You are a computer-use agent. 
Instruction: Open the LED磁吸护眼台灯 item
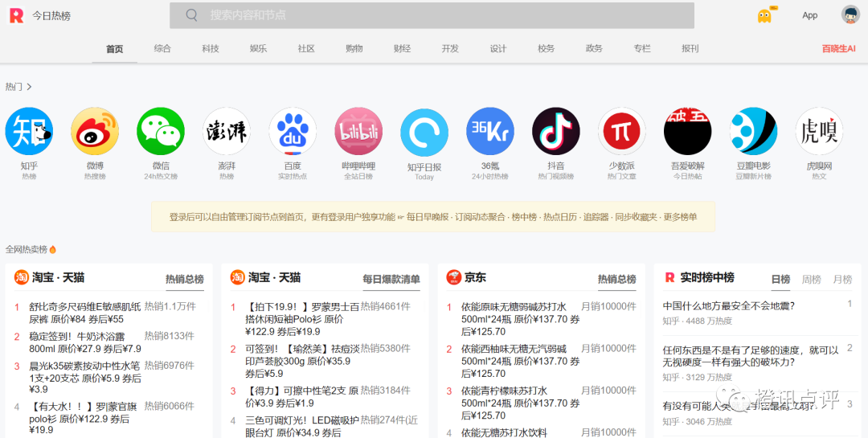click(302, 427)
